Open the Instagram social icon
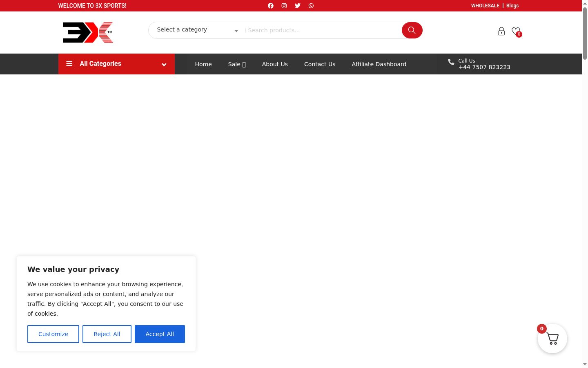This screenshot has height=368, width=588. (284, 6)
